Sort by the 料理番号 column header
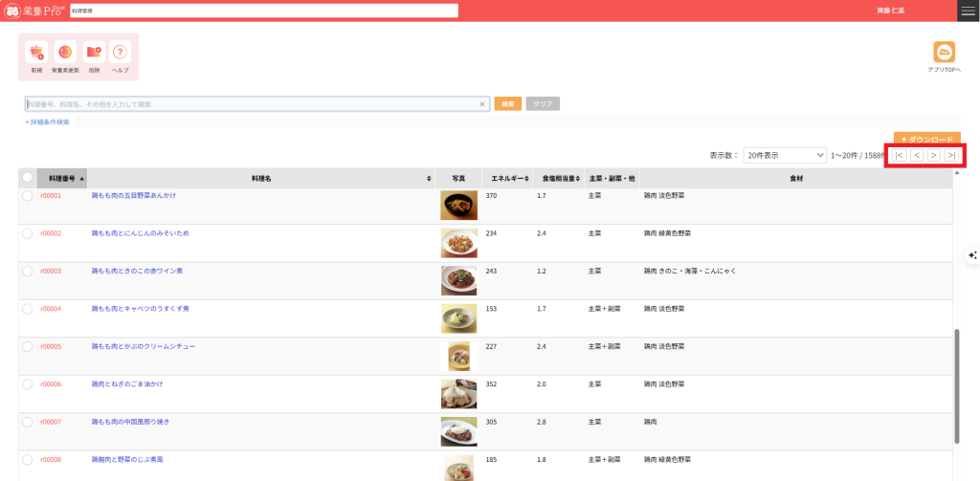 [x=62, y=179]
